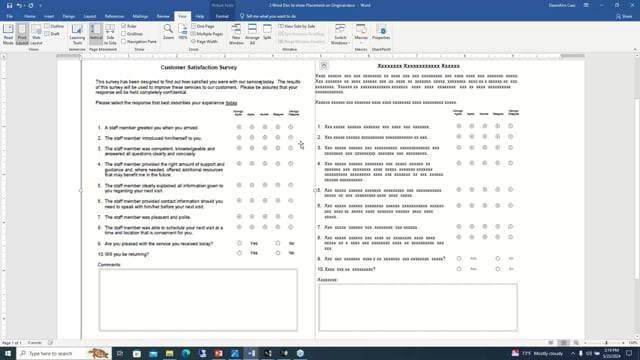The height and width of the screenshot is (360, 640).
Task: Select last radio of question 7 in left survey
Action: pos(291,217)
